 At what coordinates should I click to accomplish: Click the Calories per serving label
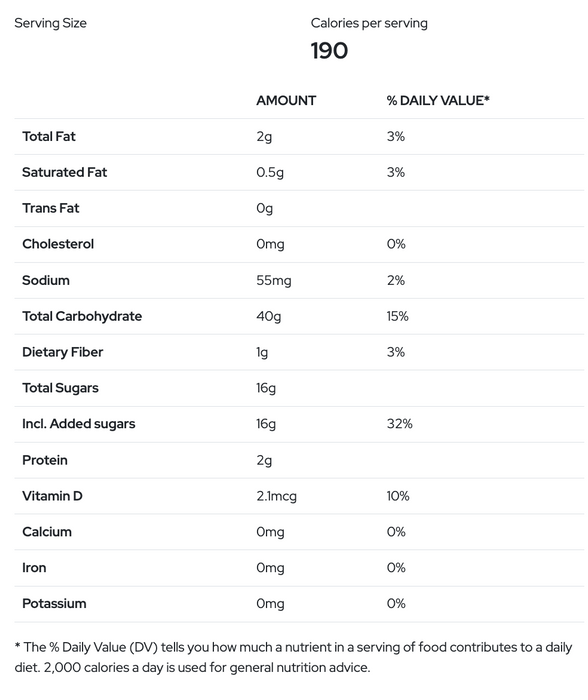point(369,23)
